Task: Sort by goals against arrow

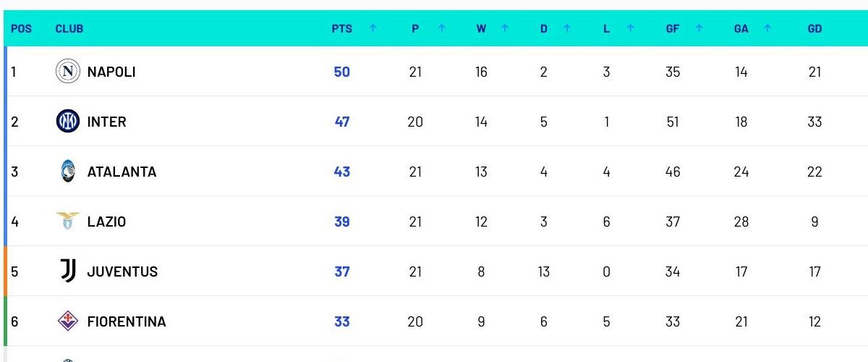Action: [767, 28]
